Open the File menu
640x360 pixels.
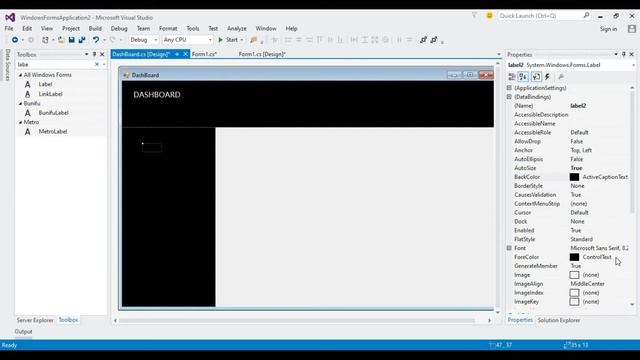tap(9, 29)
